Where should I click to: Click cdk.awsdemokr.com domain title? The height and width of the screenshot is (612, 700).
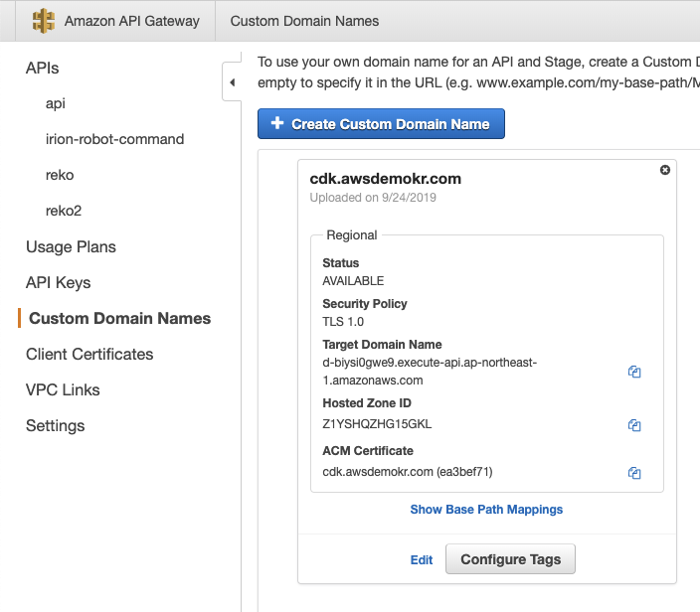tap(385, 179)
